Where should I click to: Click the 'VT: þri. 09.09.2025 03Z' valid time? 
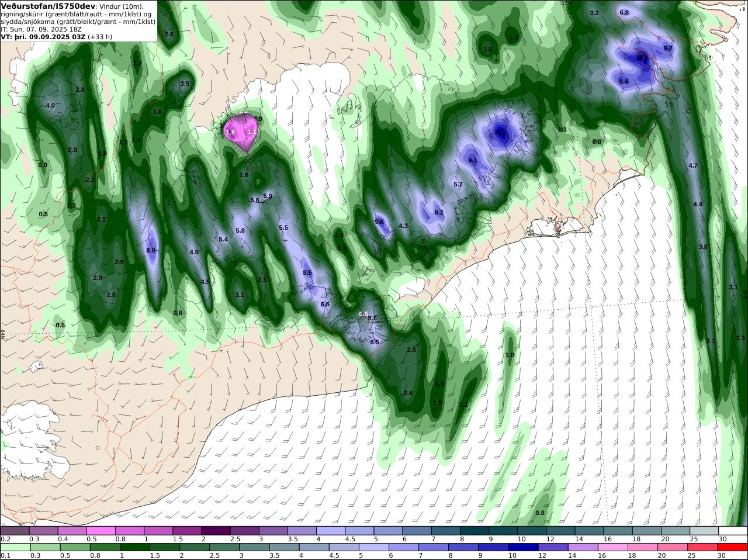coord(44,36)
